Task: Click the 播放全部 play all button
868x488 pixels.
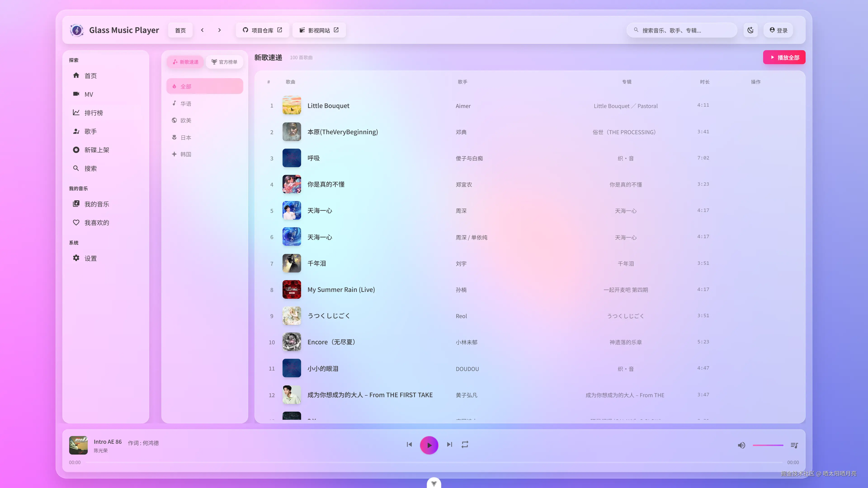Action: 784,57
